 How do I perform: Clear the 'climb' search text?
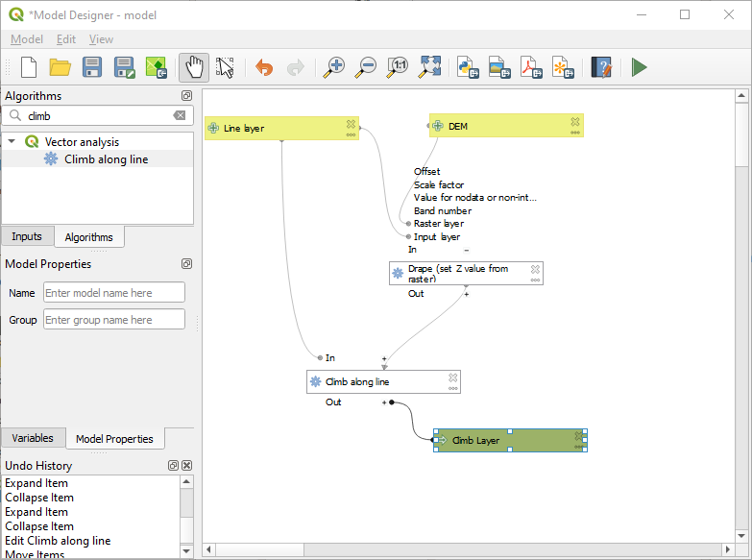(x=180, y=115)
